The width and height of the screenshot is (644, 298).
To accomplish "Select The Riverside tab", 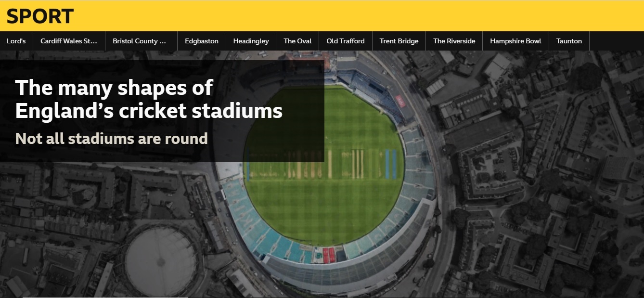I will tap(454, 41).
